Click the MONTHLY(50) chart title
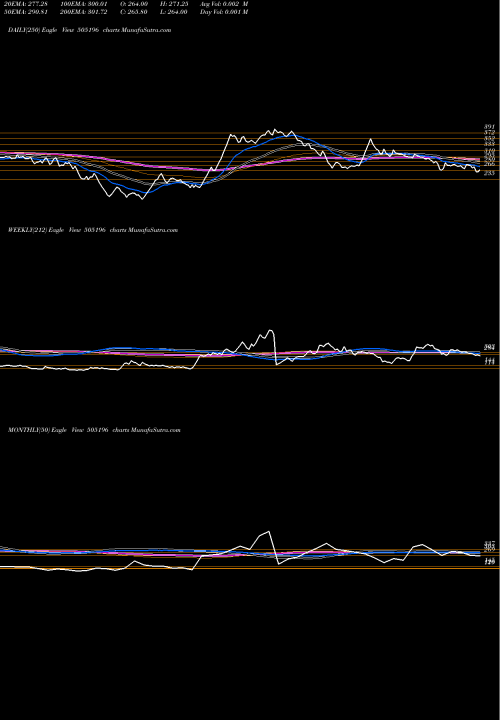The height and width of the screenshot is (720, 500). (x=94, y=430)
